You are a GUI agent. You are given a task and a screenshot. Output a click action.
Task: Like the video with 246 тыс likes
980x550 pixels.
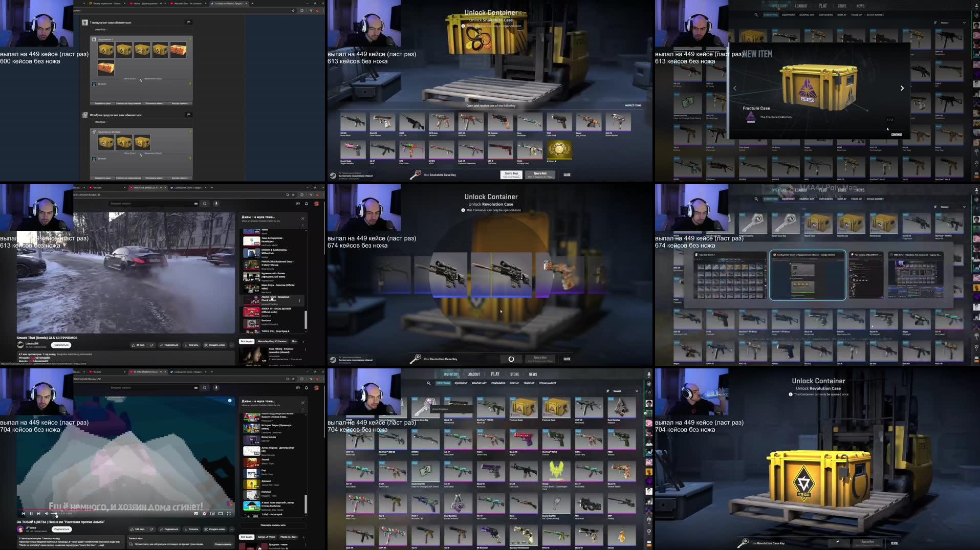pyautogui.click(x=139, y=529)
